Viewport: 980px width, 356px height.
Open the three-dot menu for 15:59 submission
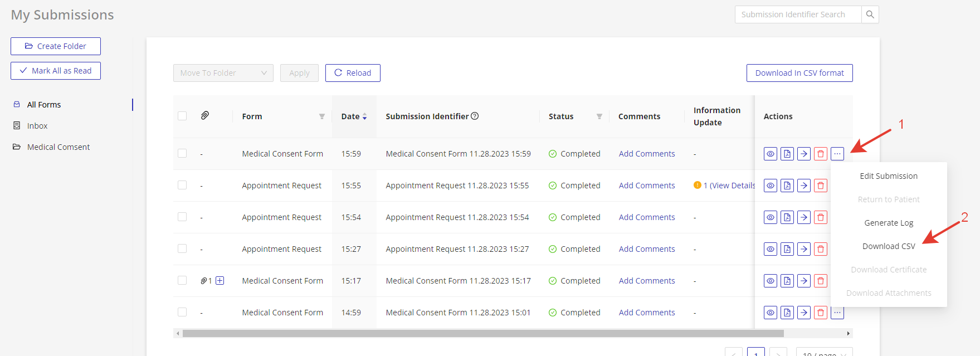pos(837,154)
